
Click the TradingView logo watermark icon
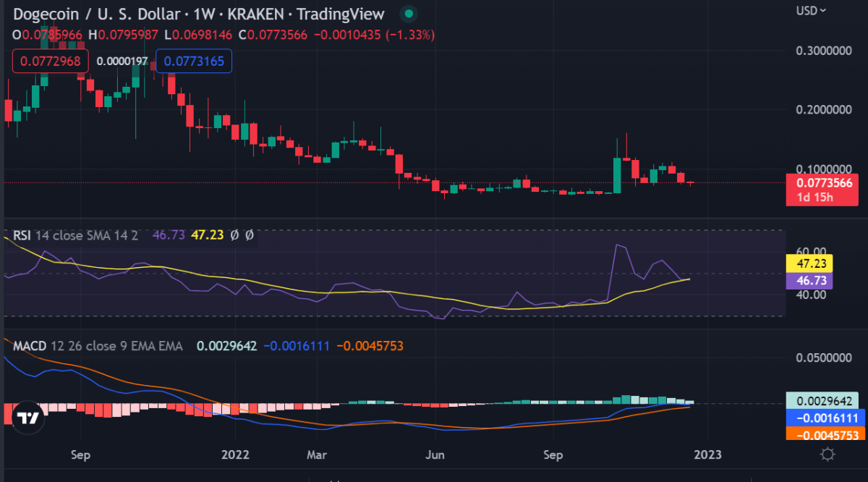(28, 419)
